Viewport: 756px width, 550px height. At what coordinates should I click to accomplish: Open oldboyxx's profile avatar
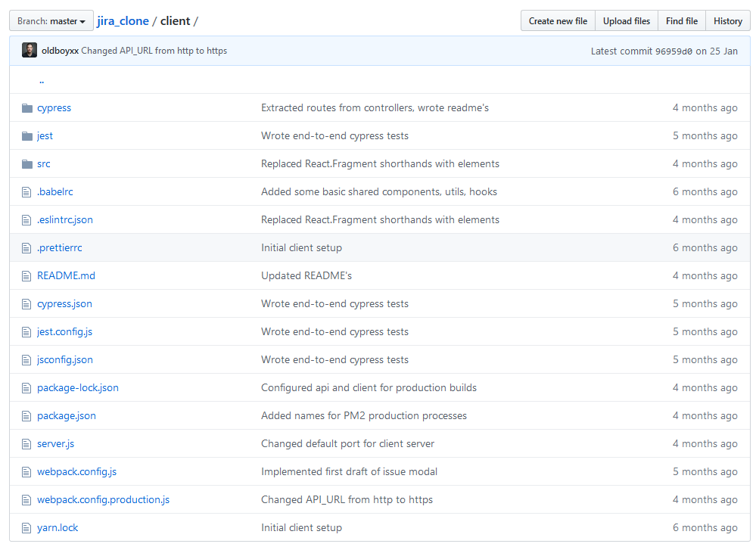tap(29, 49)
